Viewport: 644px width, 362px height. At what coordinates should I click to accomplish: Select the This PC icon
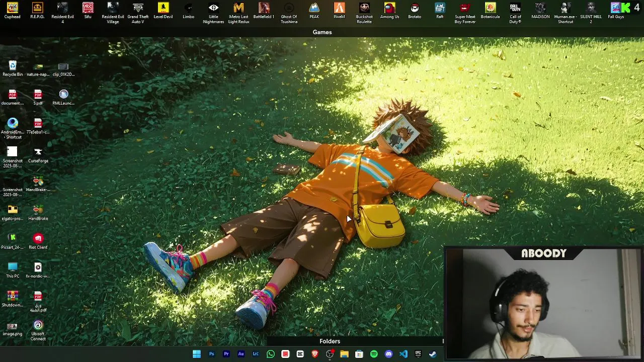click(x=13, y=270)
